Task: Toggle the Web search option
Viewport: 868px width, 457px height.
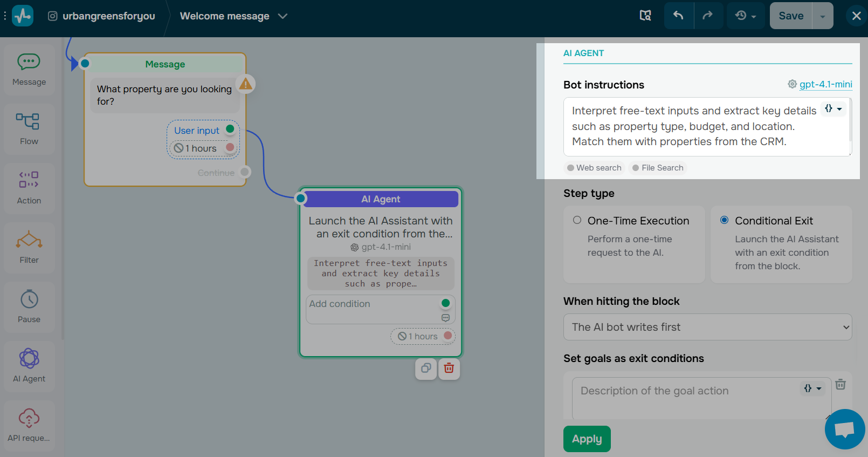Action: point(594,168)
